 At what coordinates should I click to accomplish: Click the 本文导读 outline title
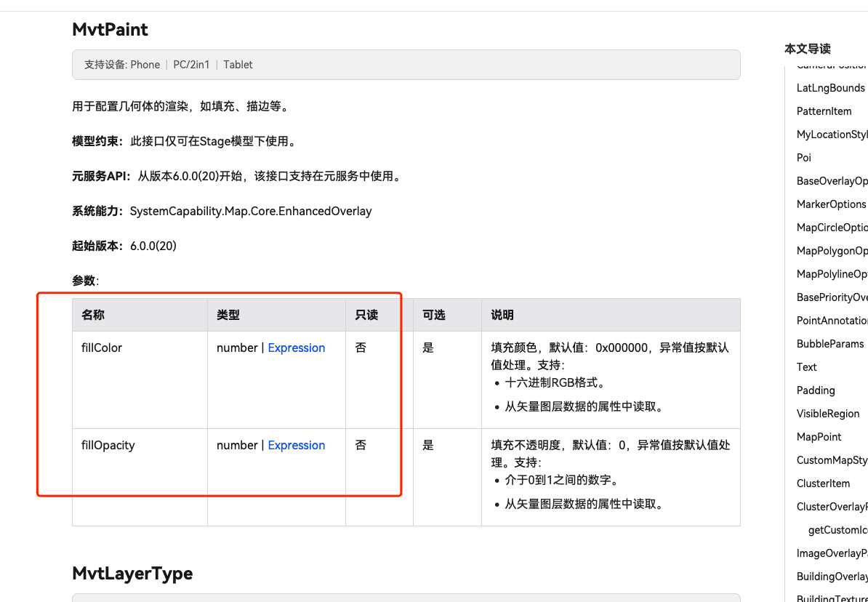point(807,49)
